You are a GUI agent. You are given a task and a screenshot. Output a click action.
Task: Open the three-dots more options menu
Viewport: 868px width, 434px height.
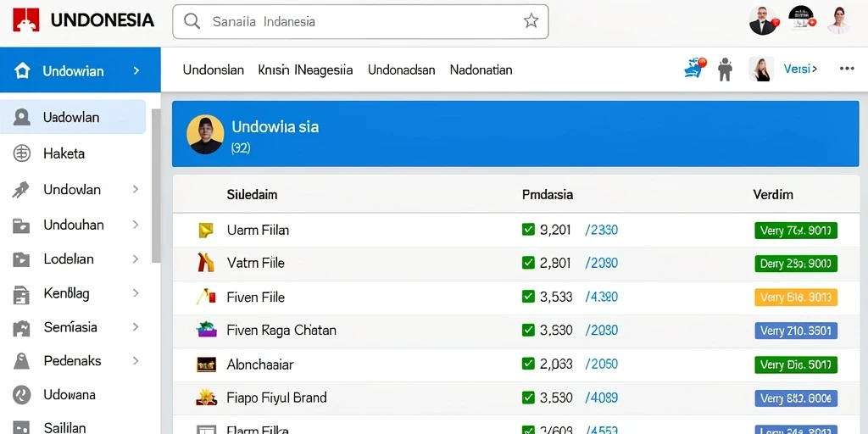(x=847, y=69)
